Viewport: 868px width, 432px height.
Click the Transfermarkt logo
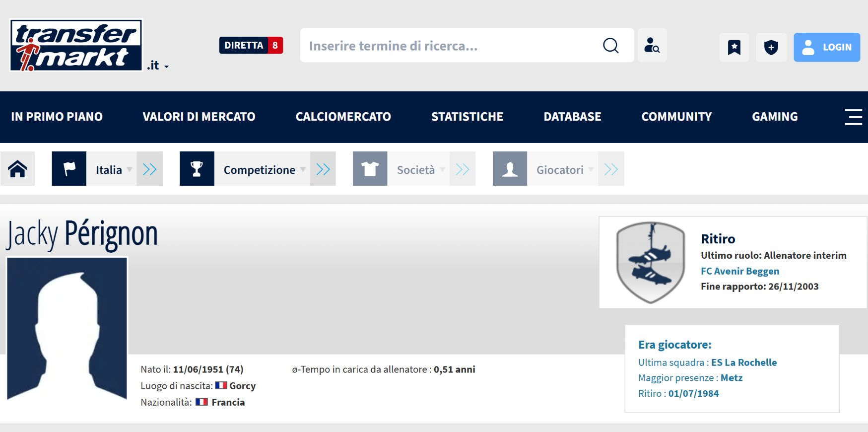pyautogui.click(x=76, y=46)
